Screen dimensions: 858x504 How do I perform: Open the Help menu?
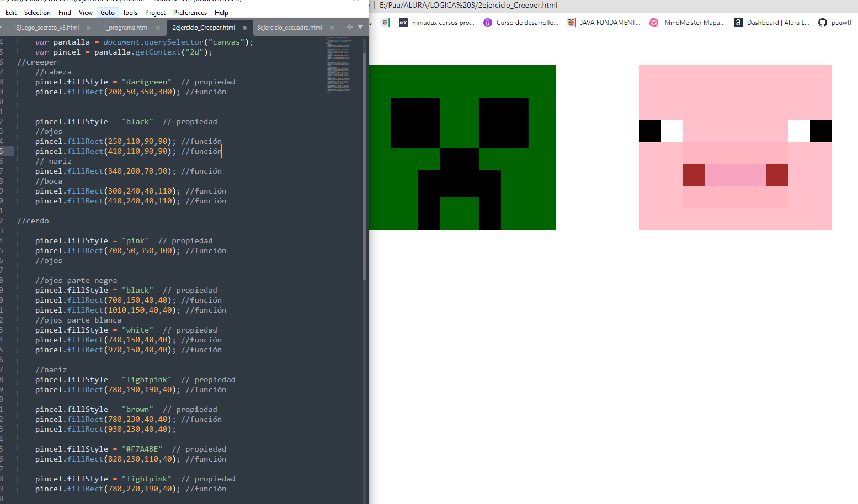pos(221,12)
